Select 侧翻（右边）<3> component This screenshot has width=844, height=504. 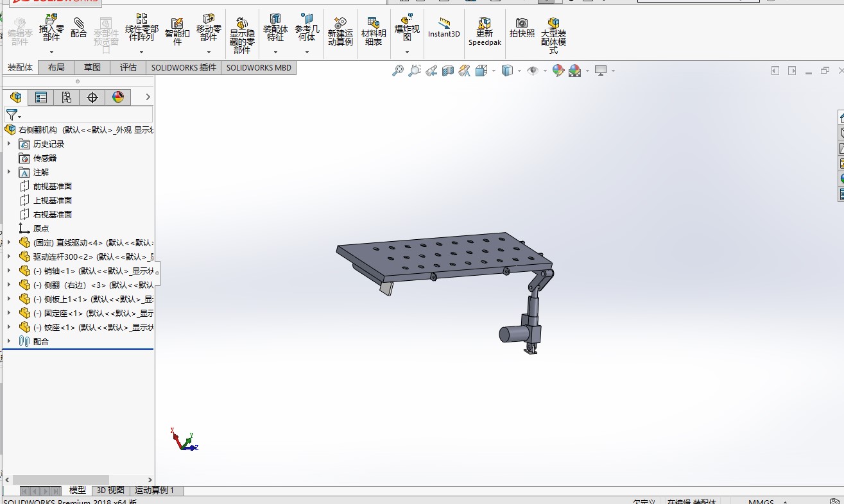[x=94, y=285]
